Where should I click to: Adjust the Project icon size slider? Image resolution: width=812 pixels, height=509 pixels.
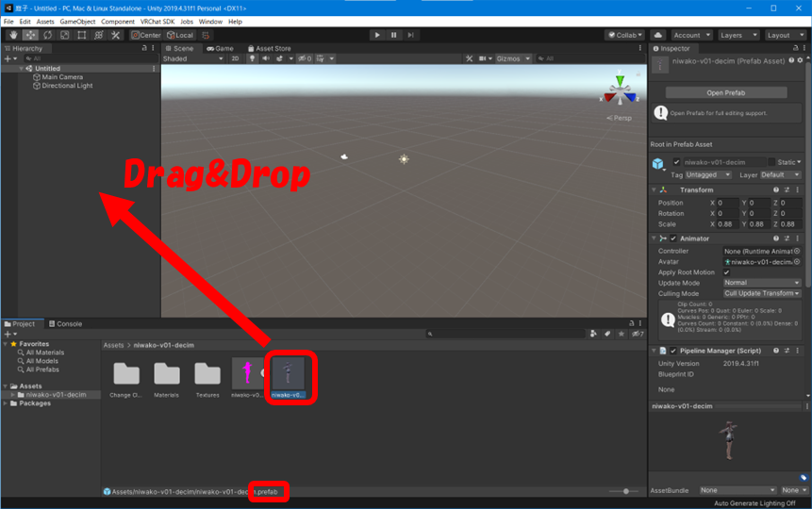[622, 491]
